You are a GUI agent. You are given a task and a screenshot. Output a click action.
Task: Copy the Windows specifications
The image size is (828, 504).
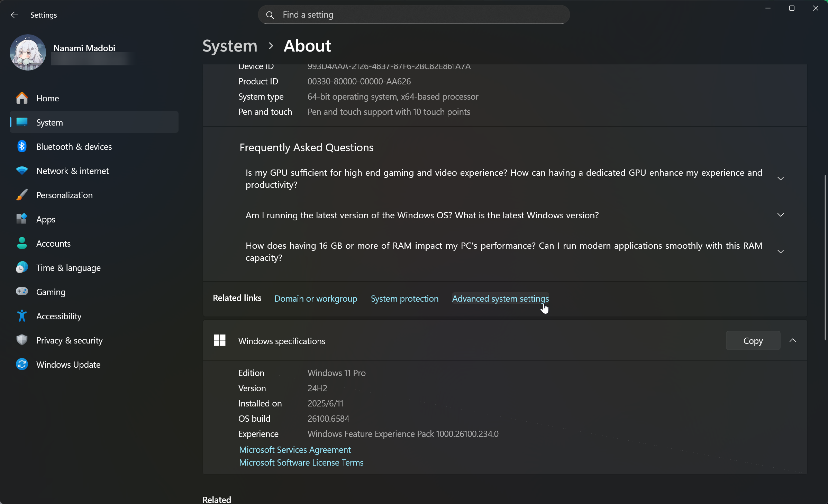point(753,341)
